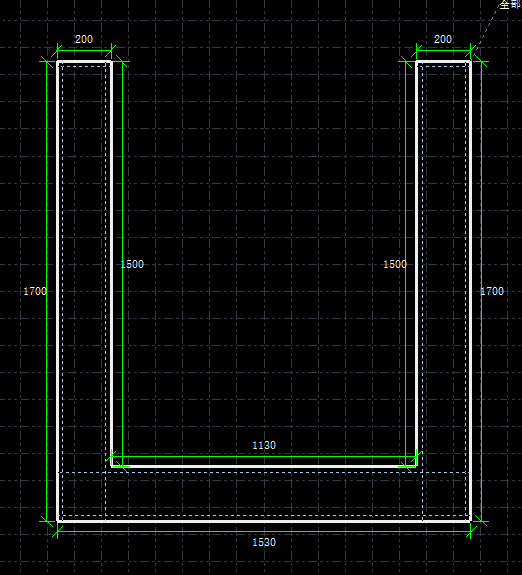Pick the 1700 dimension beside the left wall
Image resolution: width=522 pixels, height=575 pixels.
click(x=35, y=291)
